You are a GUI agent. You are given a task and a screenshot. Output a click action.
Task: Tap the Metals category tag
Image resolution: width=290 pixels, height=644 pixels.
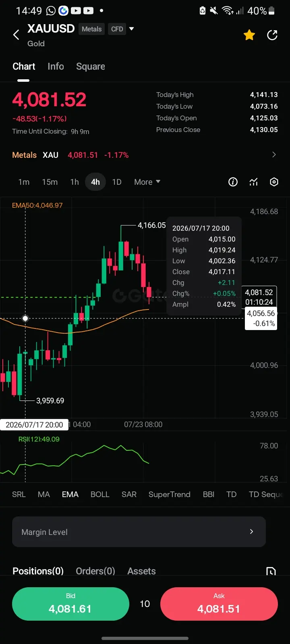pyautogui.click(x=92, y=29)
